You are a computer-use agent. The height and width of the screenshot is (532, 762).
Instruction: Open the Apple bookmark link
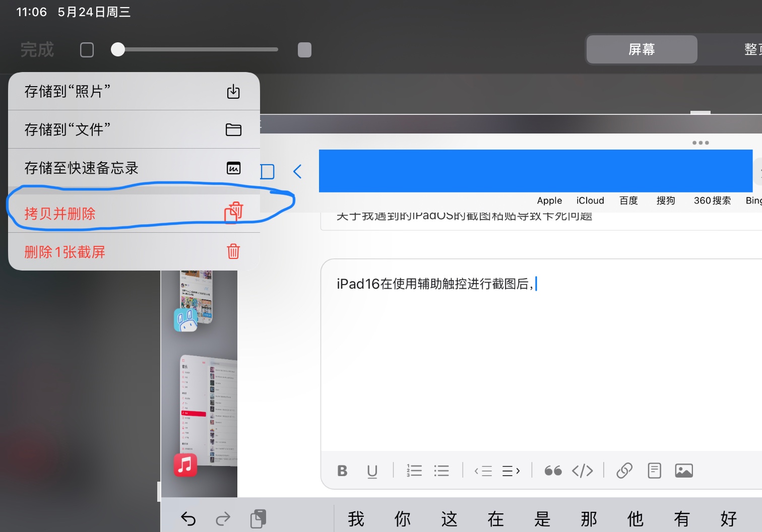549,201
